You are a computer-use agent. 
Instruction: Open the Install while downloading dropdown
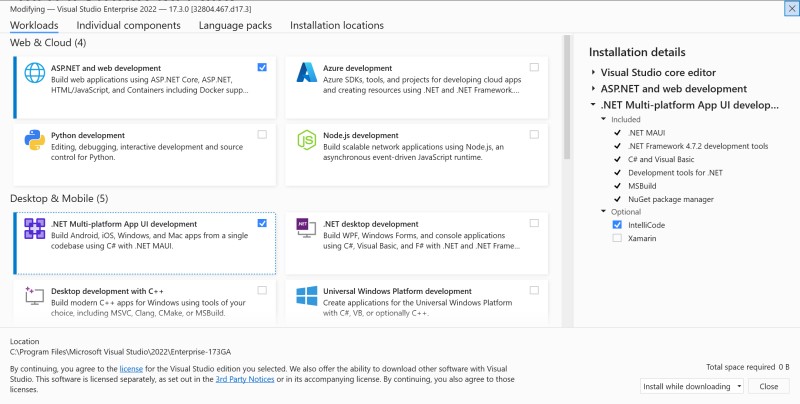point(692,386)
